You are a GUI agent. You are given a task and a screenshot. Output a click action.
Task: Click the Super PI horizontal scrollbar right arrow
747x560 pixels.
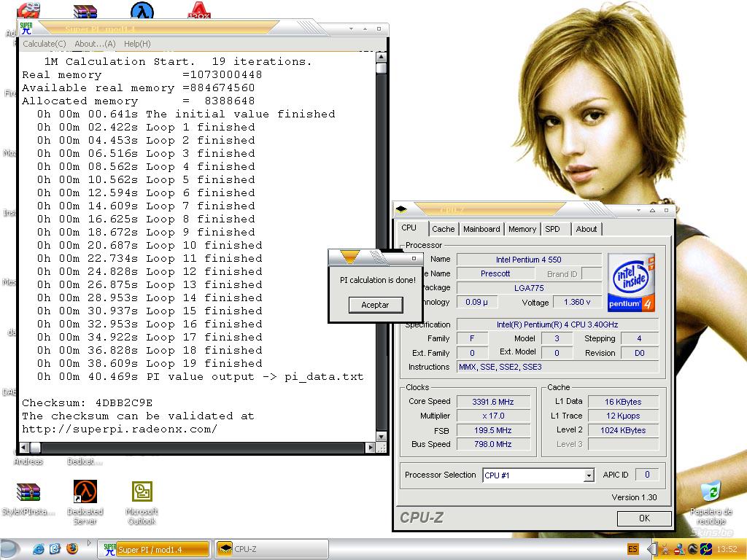371,448
